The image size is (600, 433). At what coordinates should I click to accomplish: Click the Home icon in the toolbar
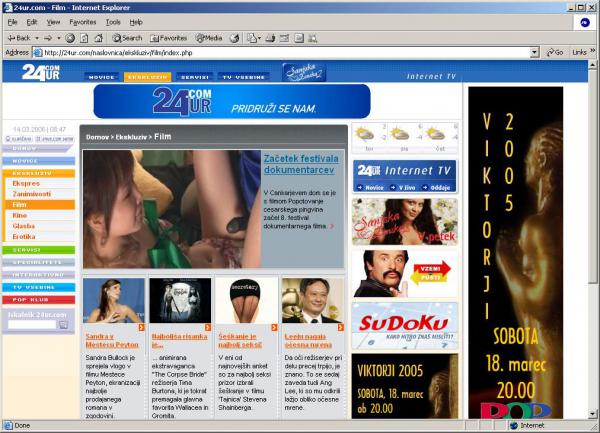coord(99,38)
